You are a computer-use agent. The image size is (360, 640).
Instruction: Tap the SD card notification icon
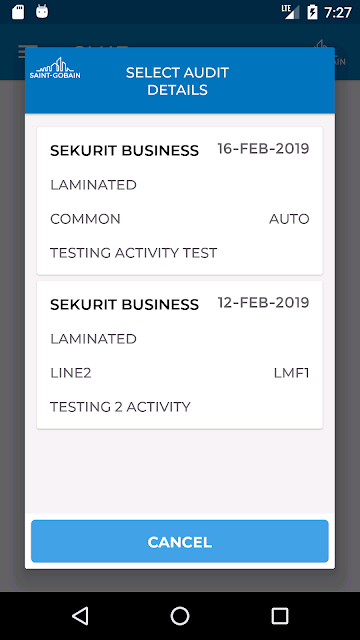pyautogui.click(x=18, y=12)
